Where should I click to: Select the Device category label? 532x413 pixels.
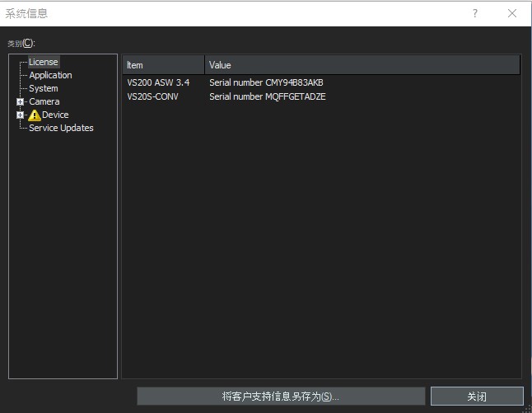point(55,115)
